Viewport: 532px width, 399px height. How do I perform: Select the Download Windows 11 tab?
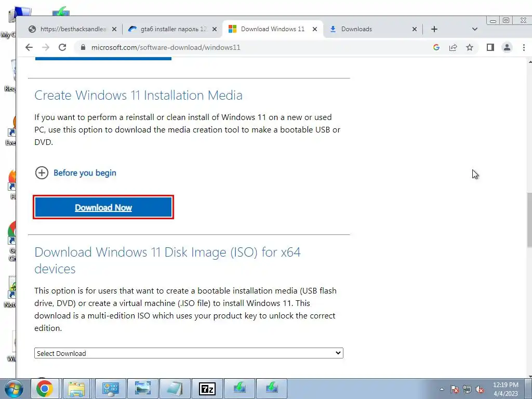coord(272,29)
